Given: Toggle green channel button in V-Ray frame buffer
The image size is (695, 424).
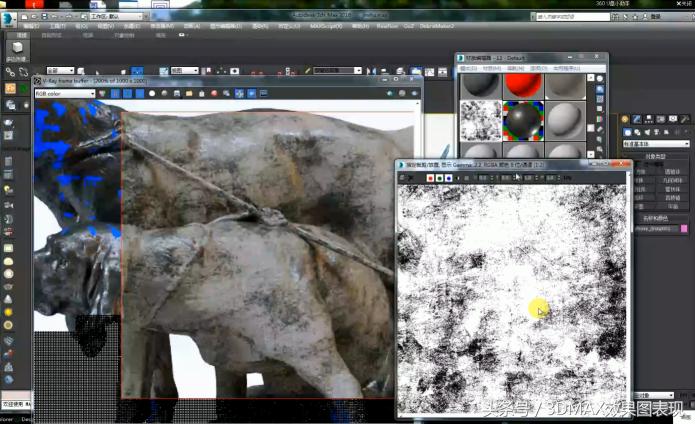Looking at the screenshot, I should pyautogui.click(x=127, y=93).
